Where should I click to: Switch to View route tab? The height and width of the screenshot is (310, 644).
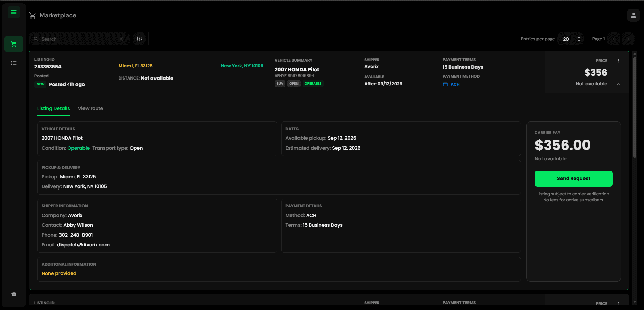[91, 108]
